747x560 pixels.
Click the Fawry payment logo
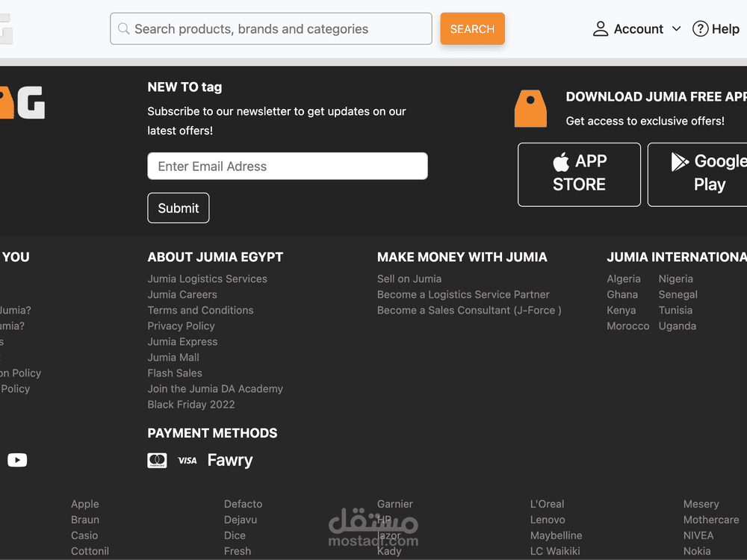coord(229,460)
